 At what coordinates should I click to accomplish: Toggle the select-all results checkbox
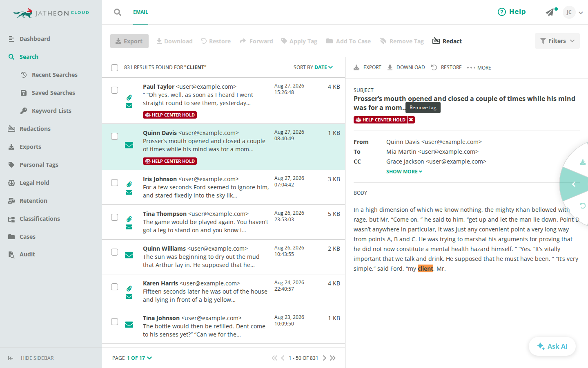tap(115, 67)
